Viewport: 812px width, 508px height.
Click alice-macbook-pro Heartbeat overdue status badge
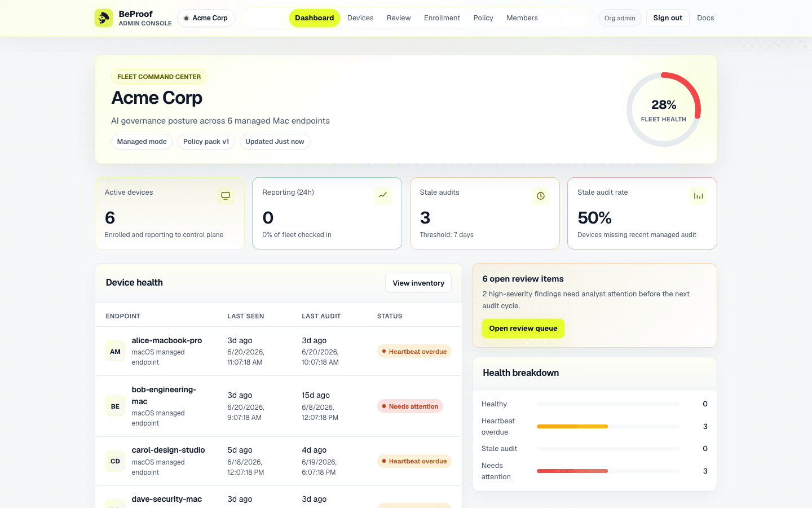(414, 352)
